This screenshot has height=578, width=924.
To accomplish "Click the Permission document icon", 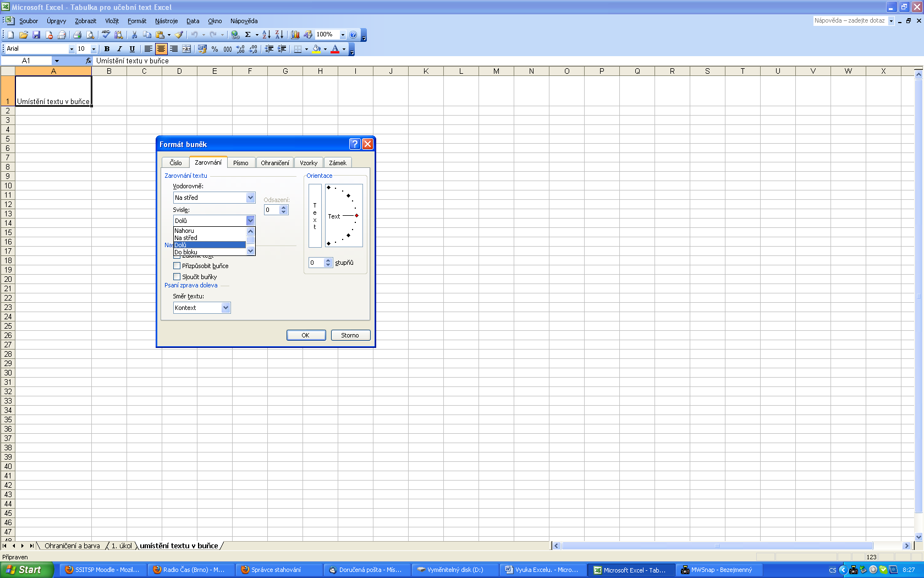I will [49, 35].
